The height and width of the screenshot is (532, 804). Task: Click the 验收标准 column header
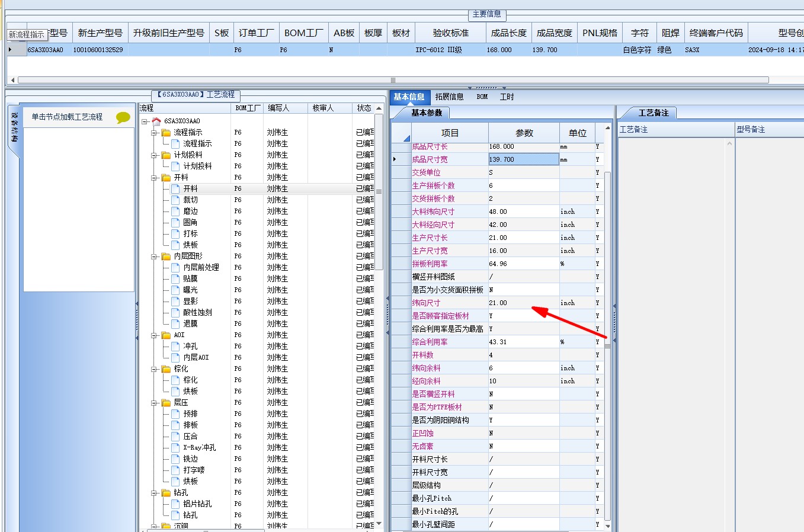click(x=451, y=33)
